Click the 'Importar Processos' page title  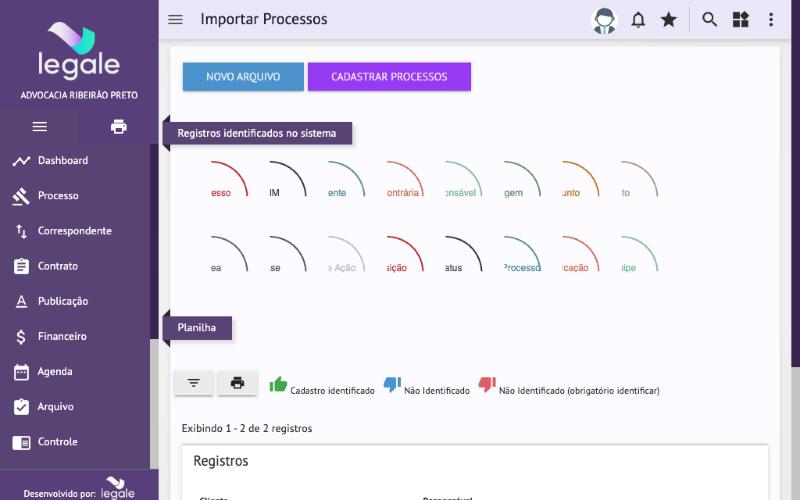[264, 19]
